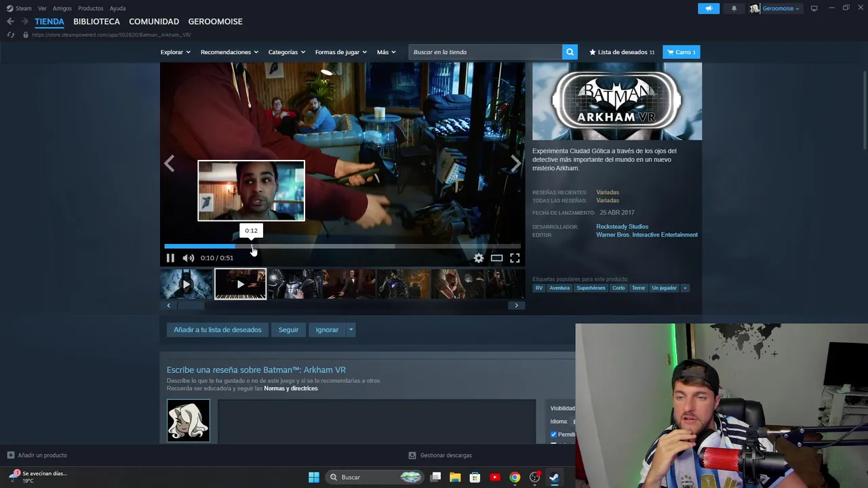Click the plus icon to add a tag
Viewport: 868px width, 488px height.
pyautogui.click(x=685, y=288)
